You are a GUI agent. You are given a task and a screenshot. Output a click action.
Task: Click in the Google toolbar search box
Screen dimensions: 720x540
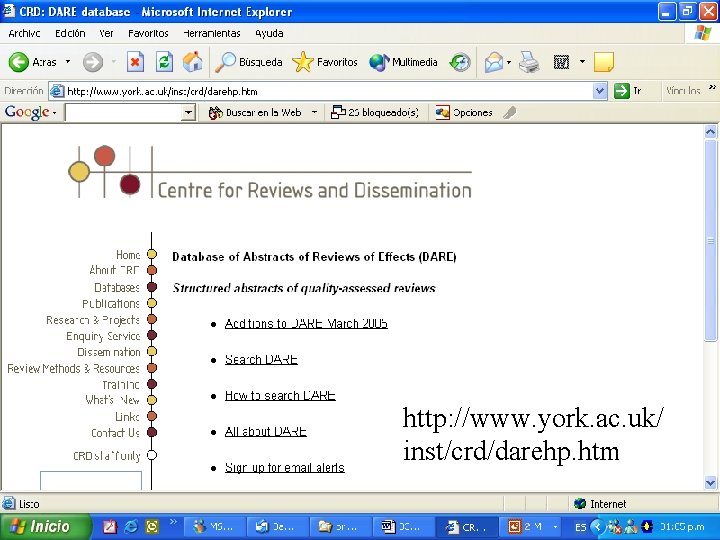pyautogui.click(x=123, y=112)
